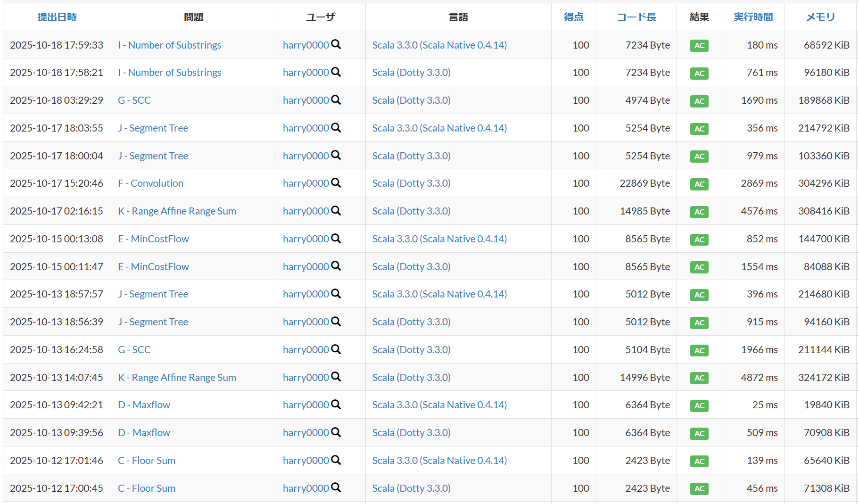Open I - Number of Substrings at 17:58:21

pyautogui.click(x=169, y=73)
